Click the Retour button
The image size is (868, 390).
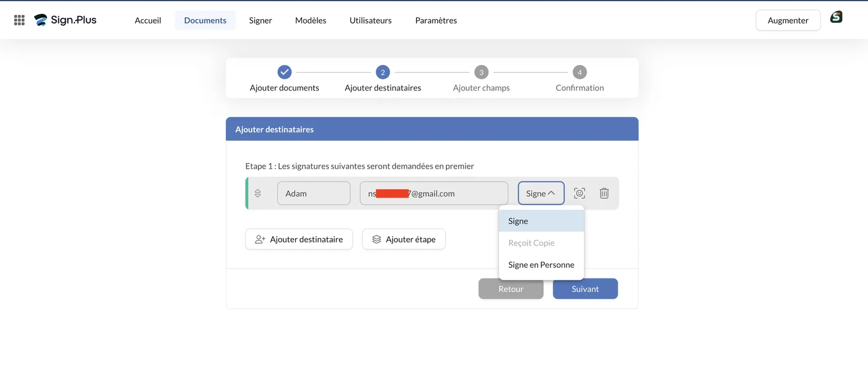tap(511, 289)
